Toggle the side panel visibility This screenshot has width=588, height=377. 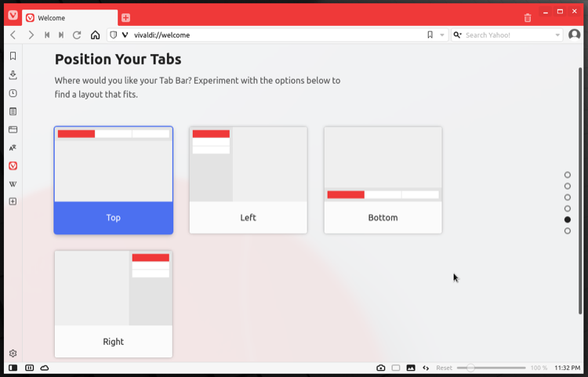coord(13,368)
